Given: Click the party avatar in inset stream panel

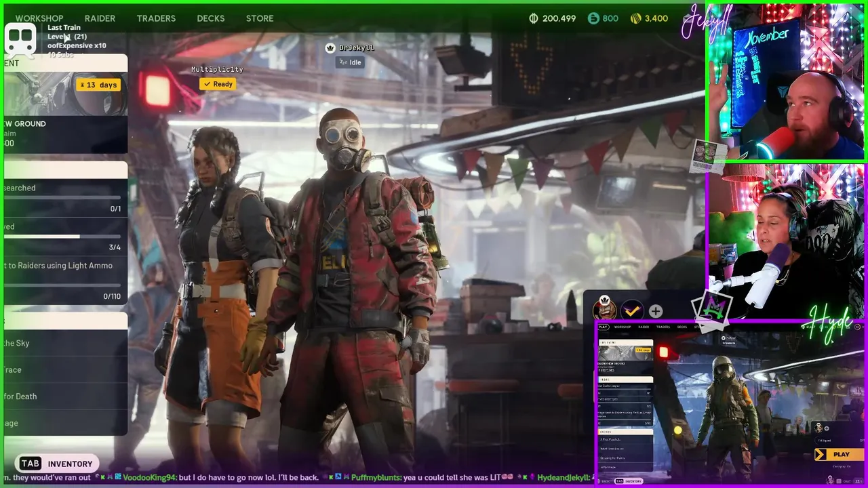Looking at the screenshot, I should 818,428.
